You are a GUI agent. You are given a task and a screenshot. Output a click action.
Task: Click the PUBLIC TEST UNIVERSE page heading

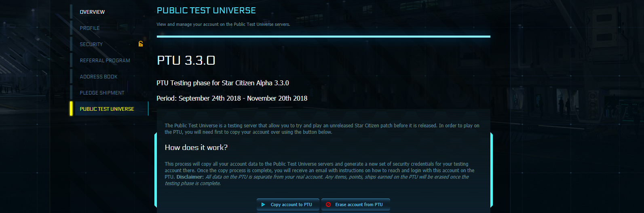click(206, 11)
